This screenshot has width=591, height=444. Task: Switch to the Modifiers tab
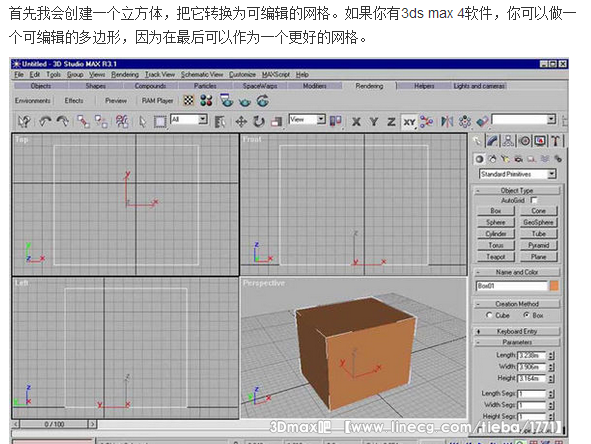[315, 86]
